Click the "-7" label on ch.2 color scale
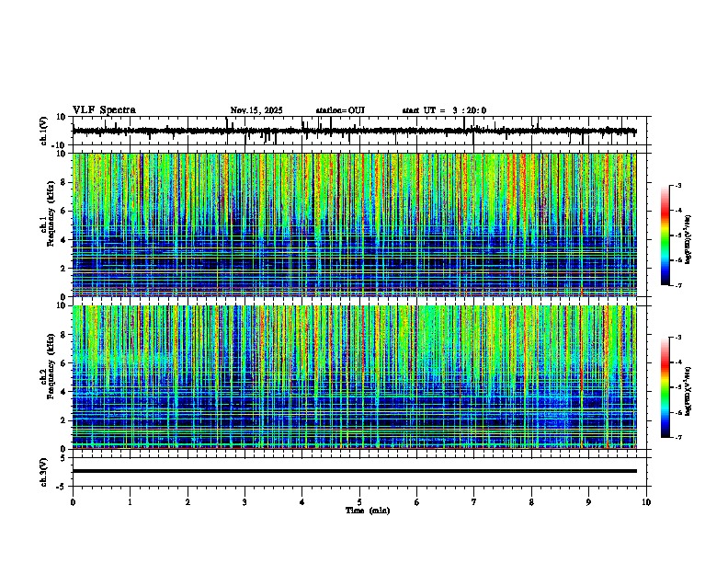Image resolution: width=728 pixels, height=563 pixels. 678,438
